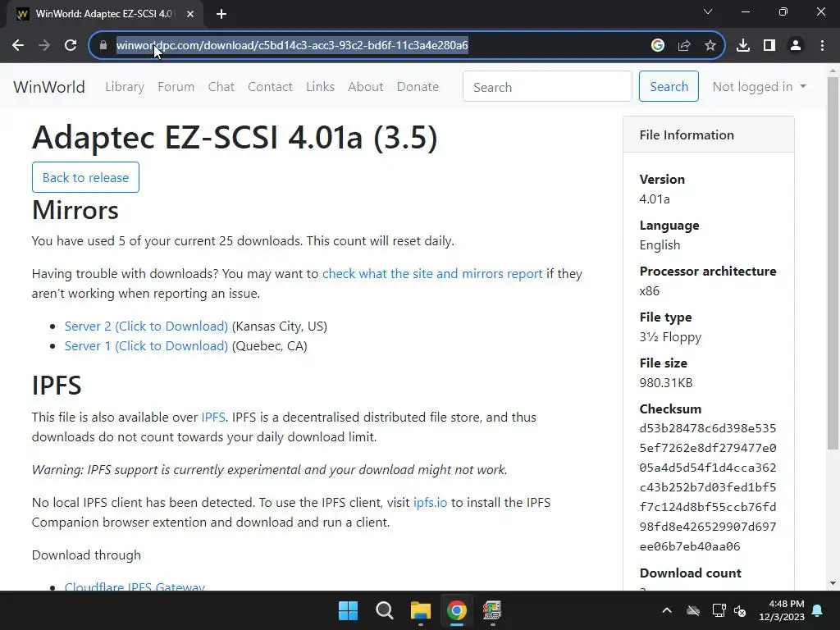
Task: Click the blue-outlined Search button
Action: tap(669, 87)
